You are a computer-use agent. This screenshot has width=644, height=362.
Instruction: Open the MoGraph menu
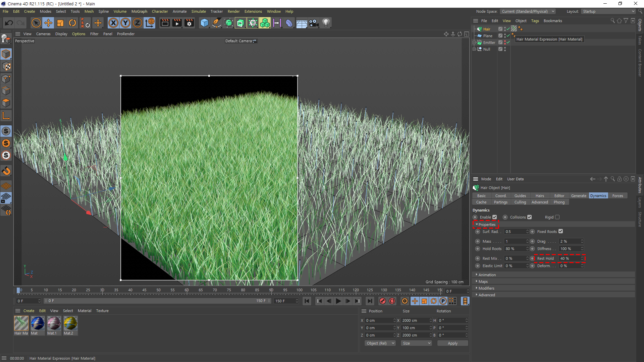pos(139,11)
